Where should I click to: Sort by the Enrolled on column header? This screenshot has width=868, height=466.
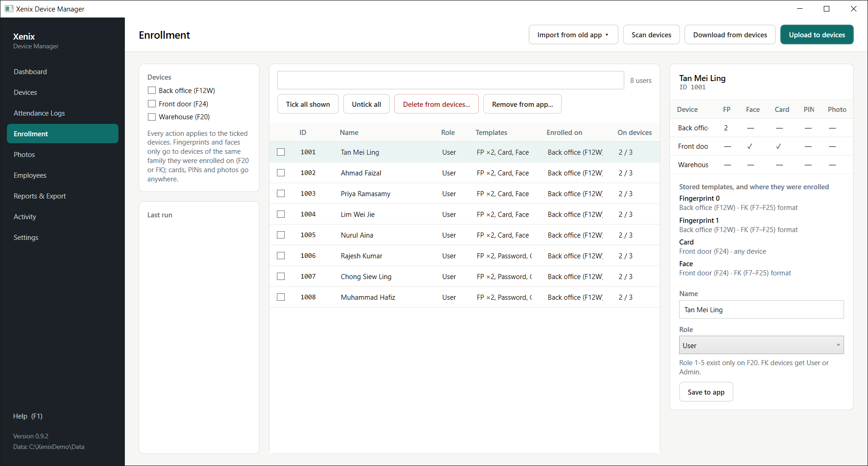point(564,132)
